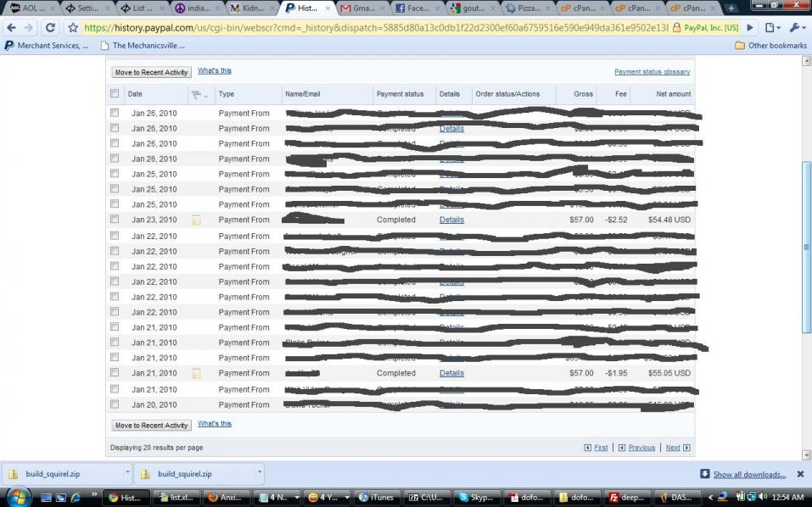Expand quick launch overflow chevron
This screenshot has width=812, height=507.
93,494
